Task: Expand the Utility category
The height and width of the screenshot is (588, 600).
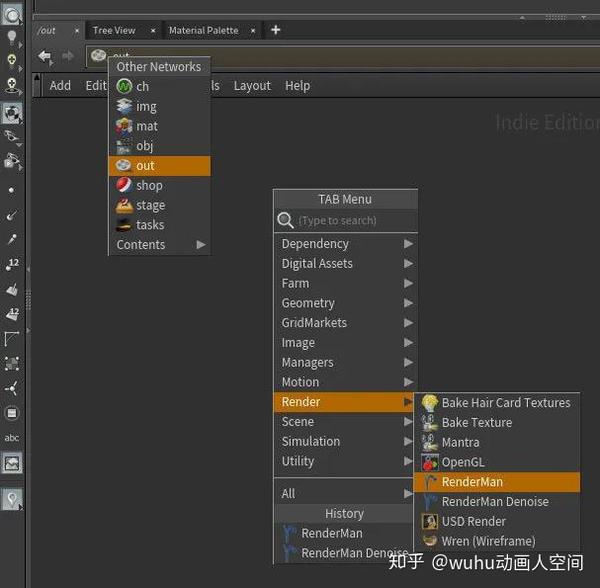Action: 344,461
